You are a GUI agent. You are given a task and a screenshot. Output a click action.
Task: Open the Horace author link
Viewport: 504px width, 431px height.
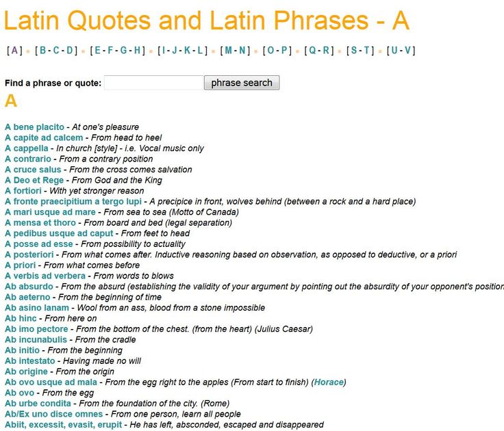pyautogui.click(x=329, y=382)
